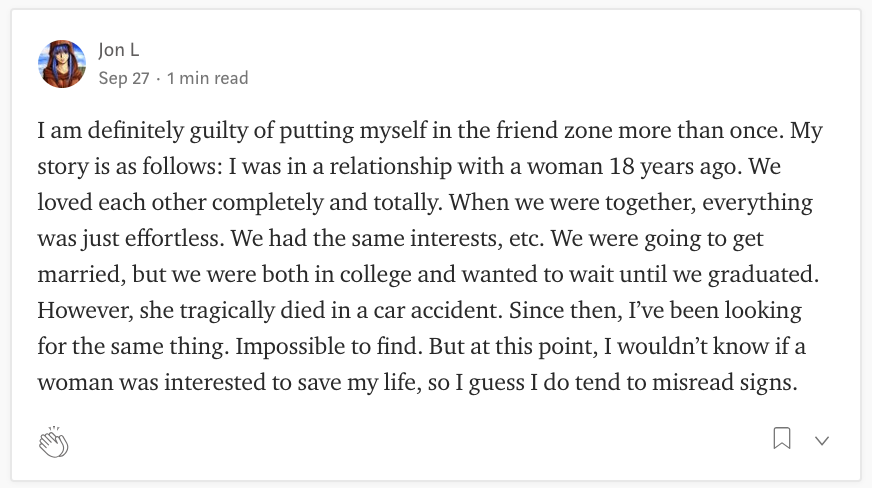Image resolution: width=872 pixels, height=488 pixels.
Task: Click the line 'loved each other completely and totally'
Action: 240,202
